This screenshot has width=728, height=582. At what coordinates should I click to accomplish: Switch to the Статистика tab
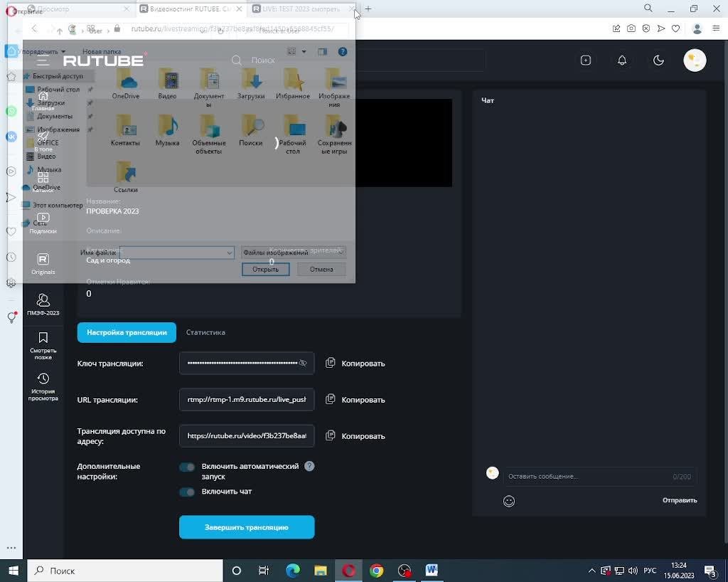point(205,332)
